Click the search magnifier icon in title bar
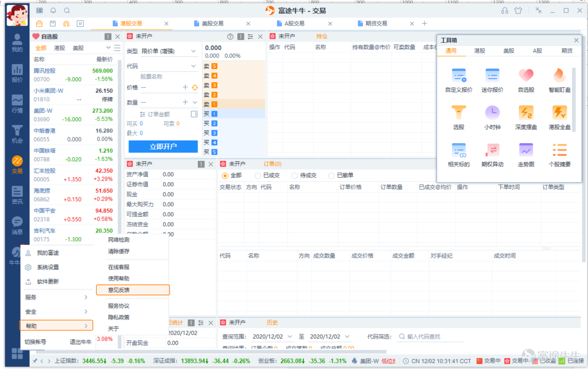 67,11
